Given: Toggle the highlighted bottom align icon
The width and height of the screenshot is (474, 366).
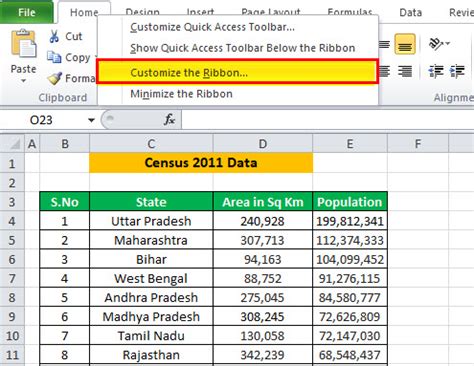Looking at the screenshot, I should point(405,44).
